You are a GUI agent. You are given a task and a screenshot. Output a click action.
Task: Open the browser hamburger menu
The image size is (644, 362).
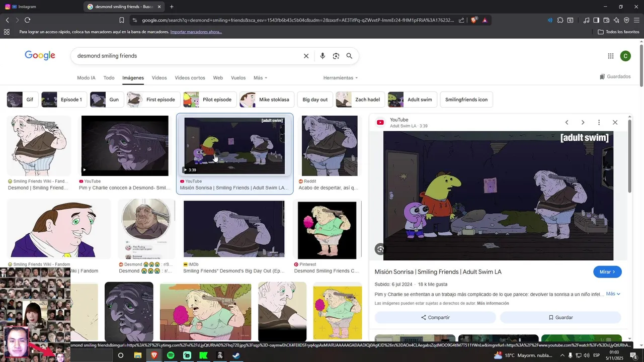coord(636,20)
